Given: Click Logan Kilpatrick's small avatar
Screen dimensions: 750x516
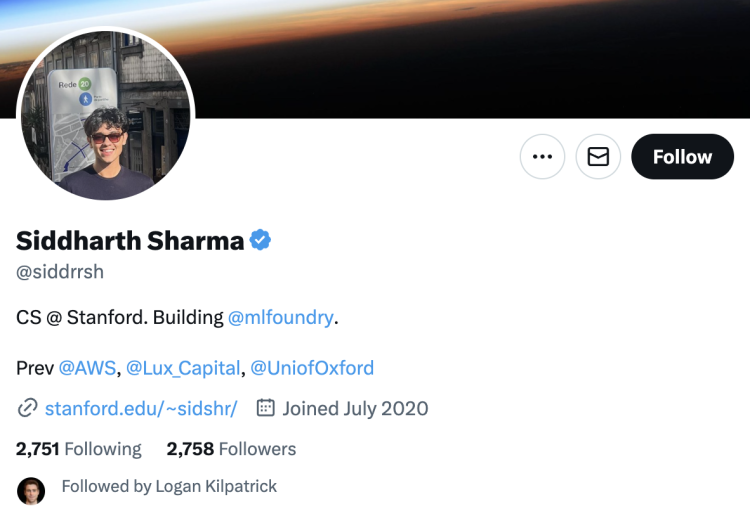Looking at the screenshot, I should pos(31,490).
